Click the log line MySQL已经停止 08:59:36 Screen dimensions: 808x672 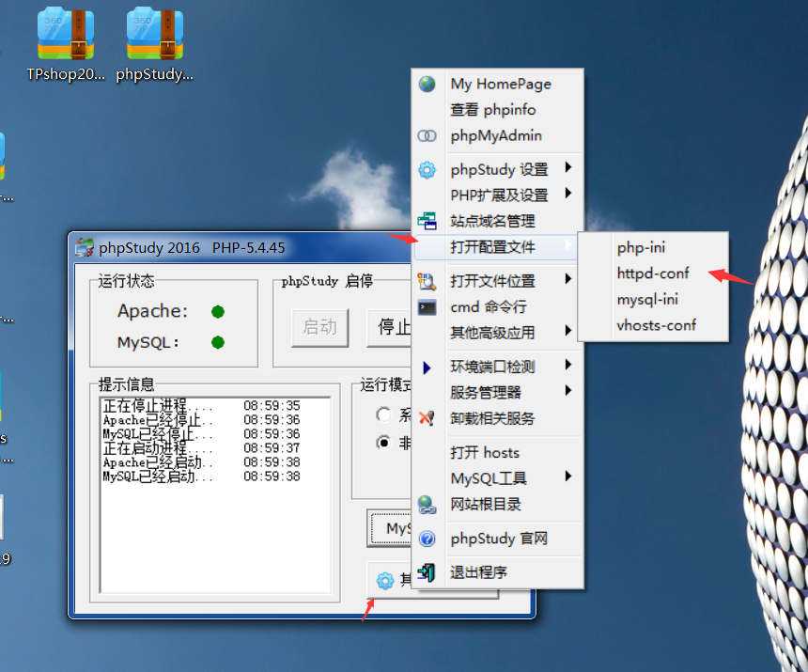pos(201,434)
